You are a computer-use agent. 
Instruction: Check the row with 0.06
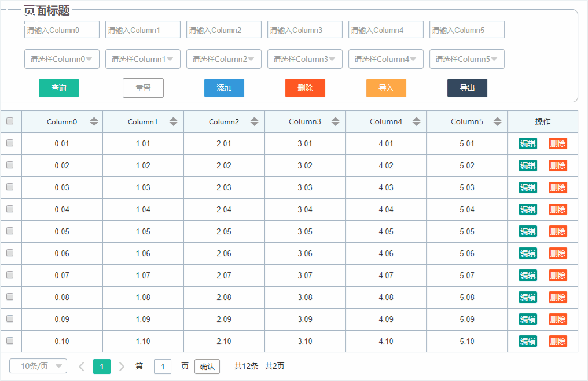(x=10, y=253)
